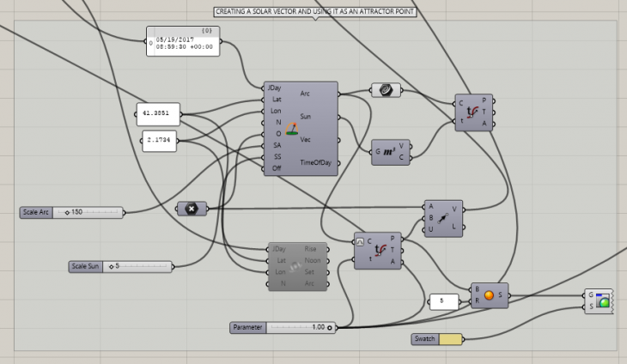This screenshot has width=627, height=364.
Task: Select the date panel showing 05/19/2017
Action: point(184,40)
